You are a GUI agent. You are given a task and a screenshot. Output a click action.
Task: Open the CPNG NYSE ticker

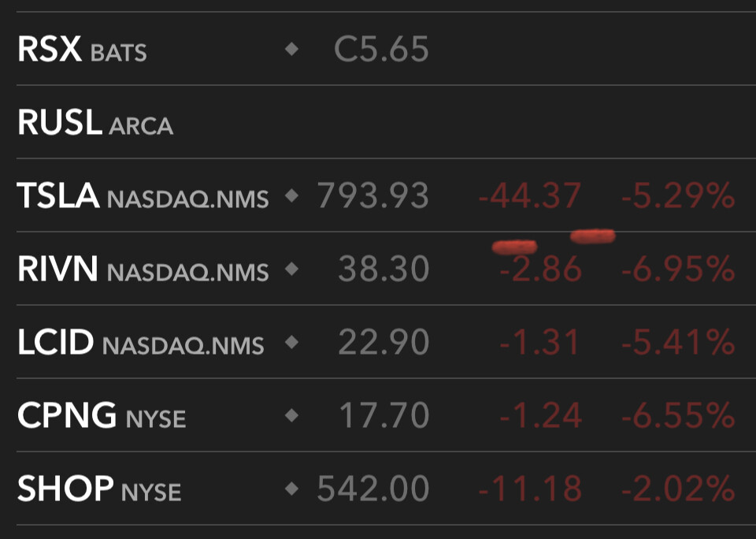(x=102, y=415)
